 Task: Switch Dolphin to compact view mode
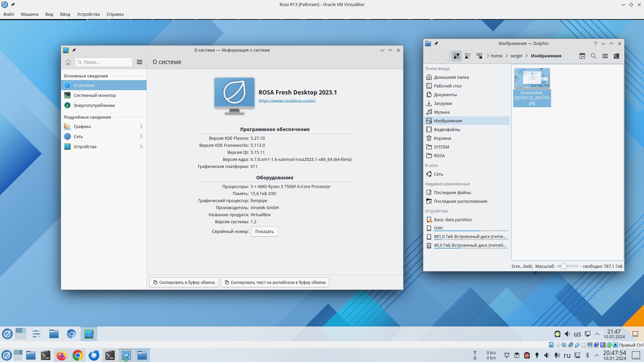468,56
